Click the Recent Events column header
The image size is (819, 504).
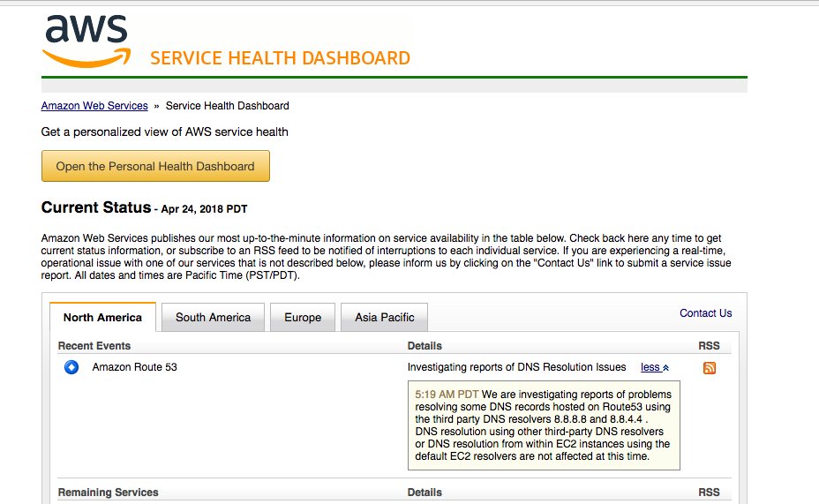94,346
